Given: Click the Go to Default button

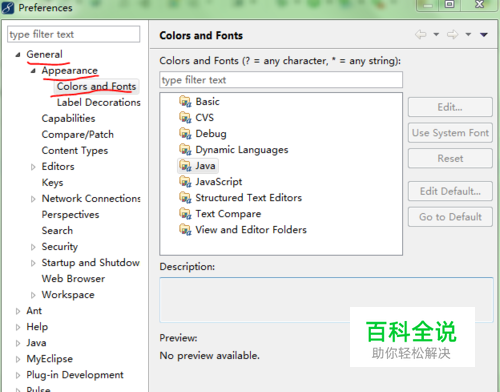Looking at the screenshot, I should [x=450, y=217].
